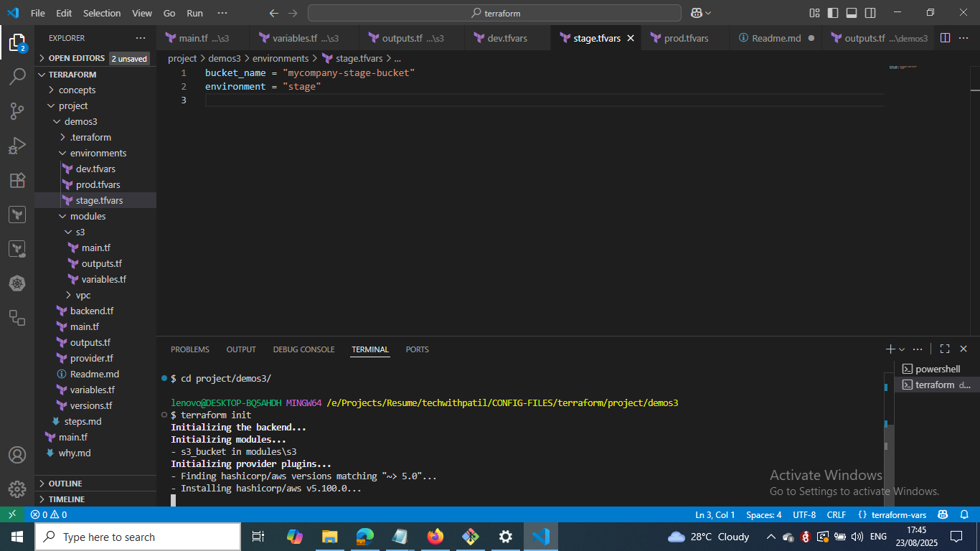Click split editor right icon
Viewport: 980px width, 551px height.
pyautogui.click(x=945, y=38)
